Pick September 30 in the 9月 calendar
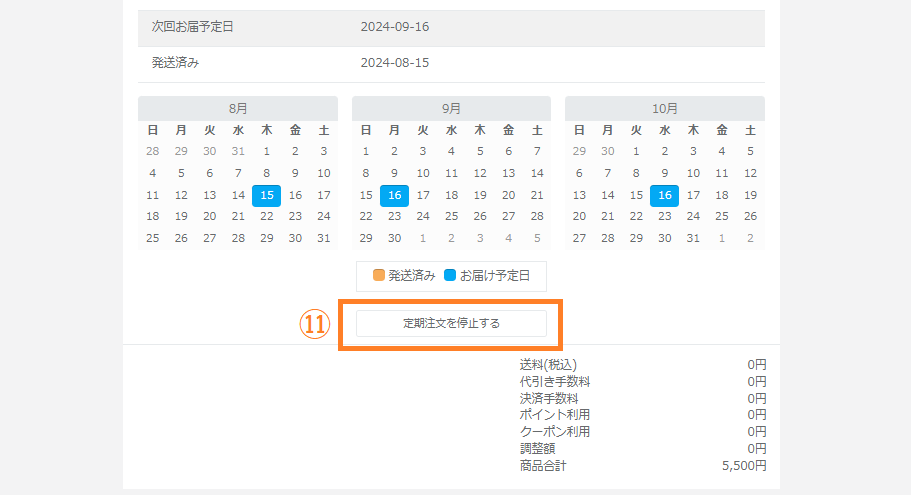The height and width of the screenshot is (495, 911). [394, 238]
